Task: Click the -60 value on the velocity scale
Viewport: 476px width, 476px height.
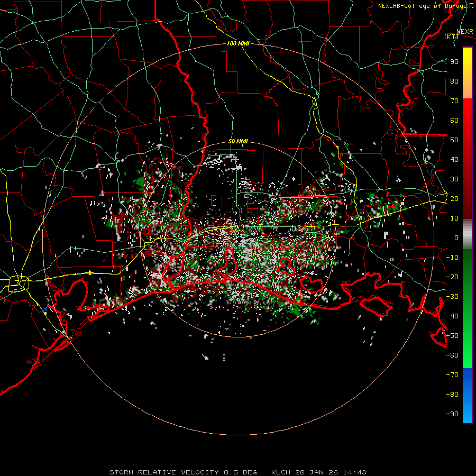Action: [452, 355]
